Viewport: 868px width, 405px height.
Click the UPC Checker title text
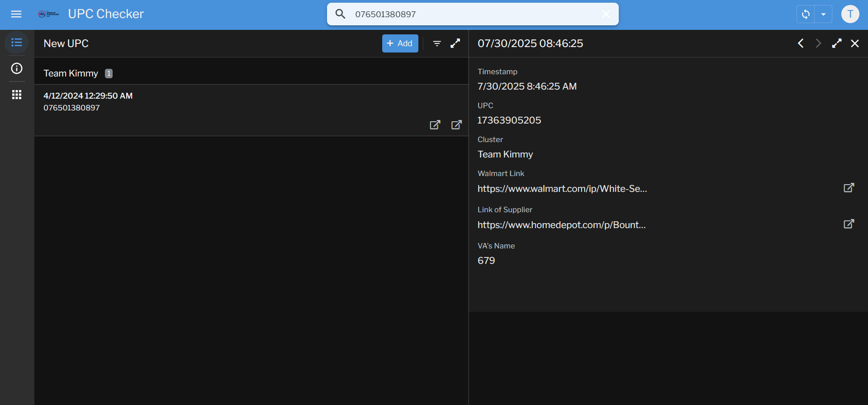[106, 14]
